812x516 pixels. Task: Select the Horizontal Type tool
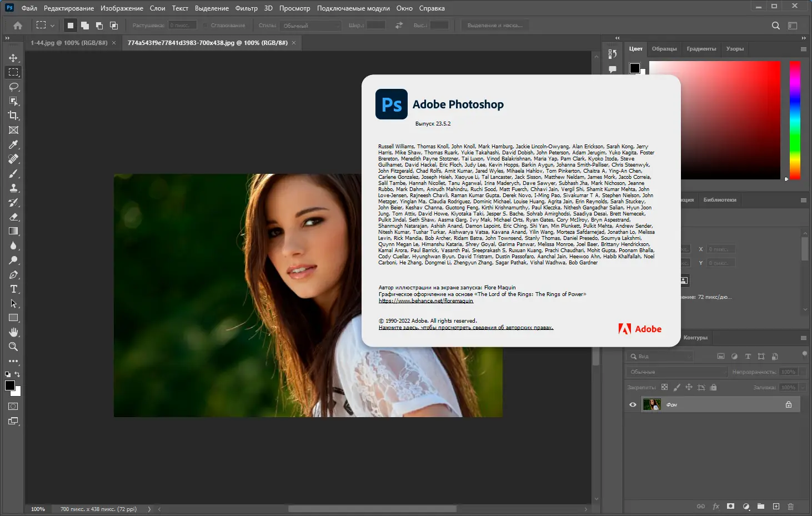click(14, 289)
